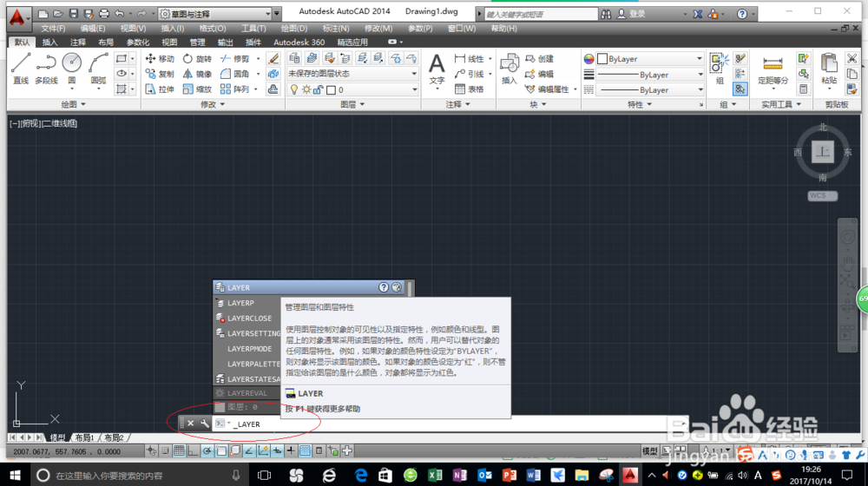This screenshot has width=868, height=486.
Task: Toggle group selection on/off icon
Action: pos(740,89)
